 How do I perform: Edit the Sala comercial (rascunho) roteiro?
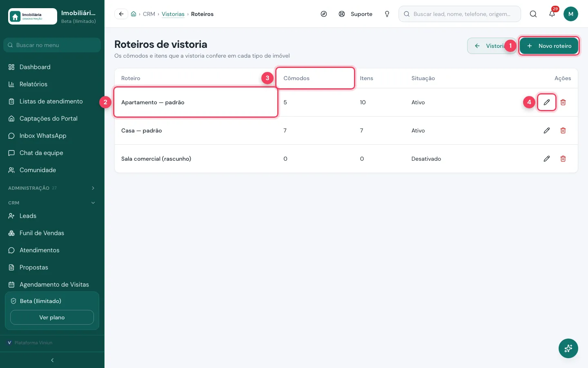coord(547,159)
